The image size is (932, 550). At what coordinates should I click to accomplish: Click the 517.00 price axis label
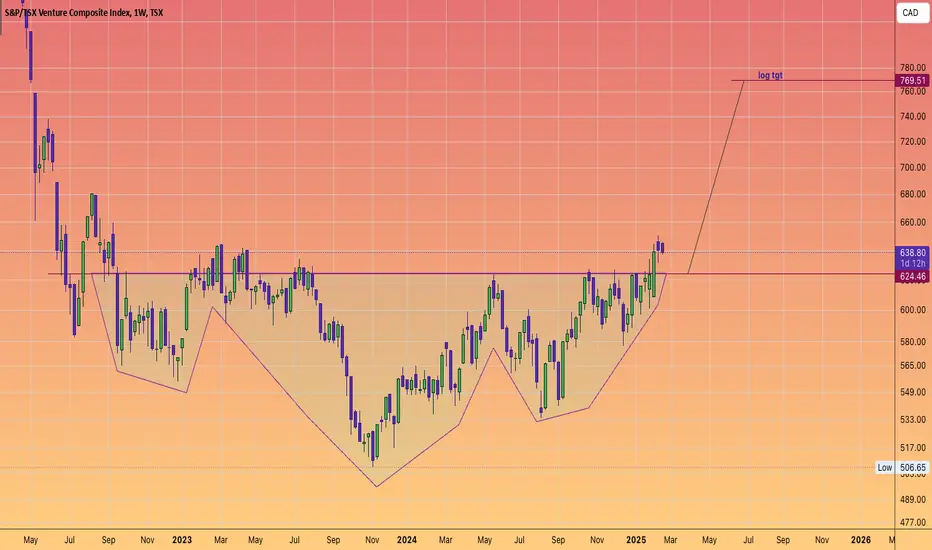pos(912,448)
